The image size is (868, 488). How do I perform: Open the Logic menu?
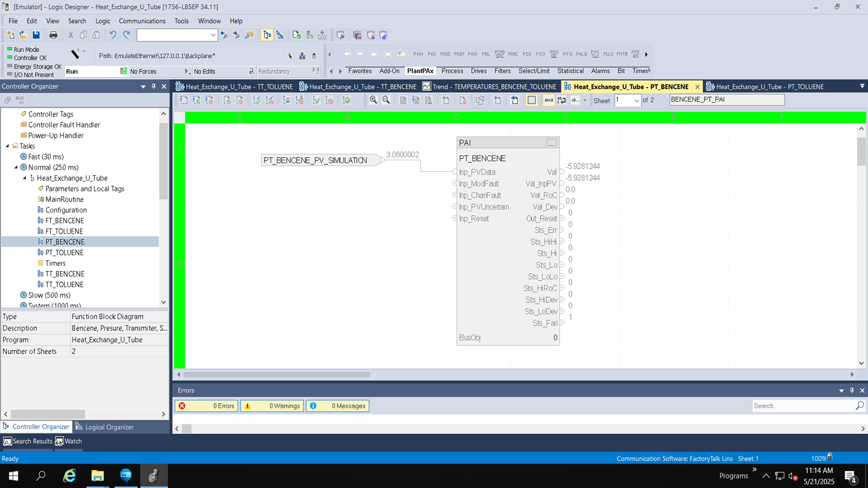[103, 21]
